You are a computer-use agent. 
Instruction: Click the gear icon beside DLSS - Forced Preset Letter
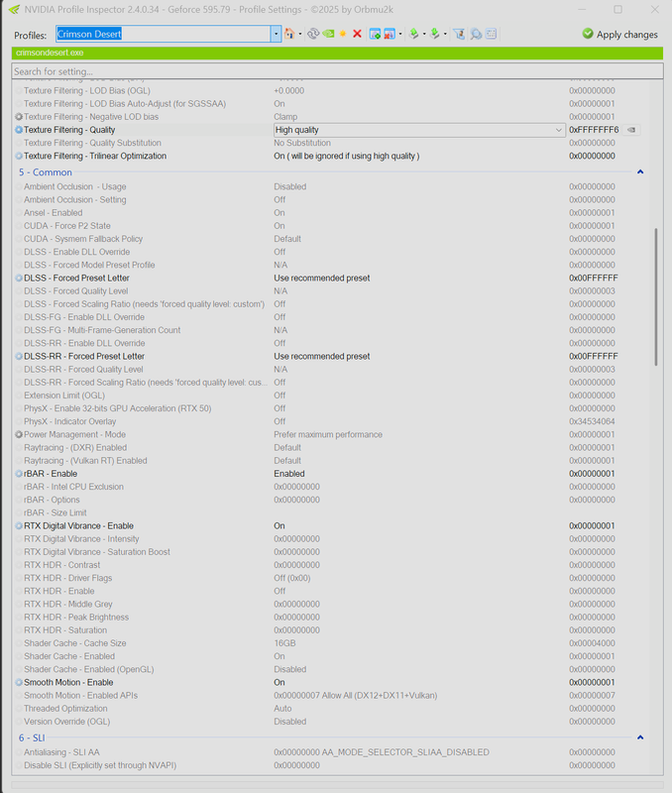pyautogui.click(x=19, y=279)
